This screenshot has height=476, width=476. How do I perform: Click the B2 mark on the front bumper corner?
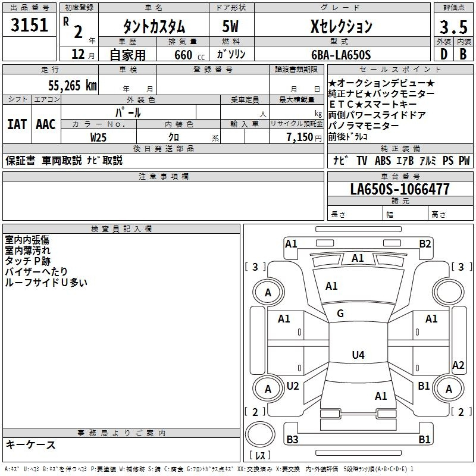(x=425, y=243)
